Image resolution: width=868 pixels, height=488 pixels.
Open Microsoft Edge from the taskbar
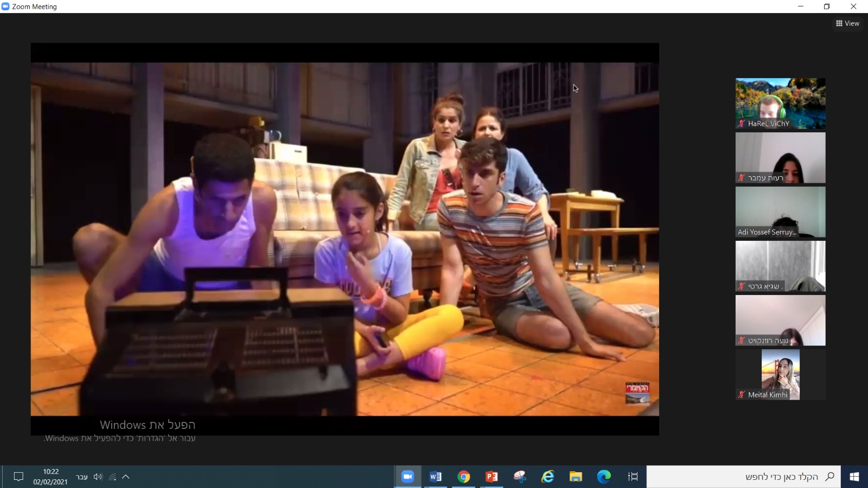(x=604, y=477)
